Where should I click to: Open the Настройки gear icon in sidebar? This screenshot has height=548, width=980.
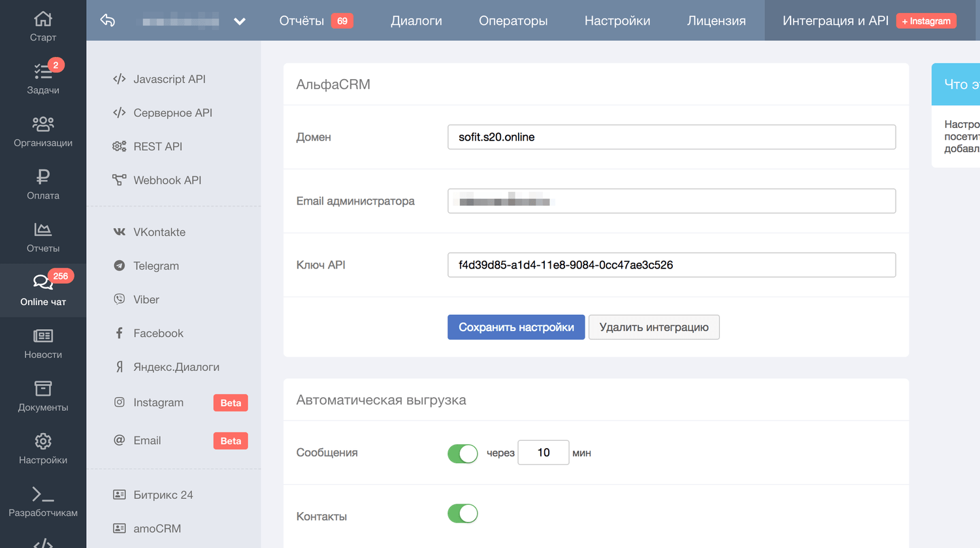tap(43, 442)
